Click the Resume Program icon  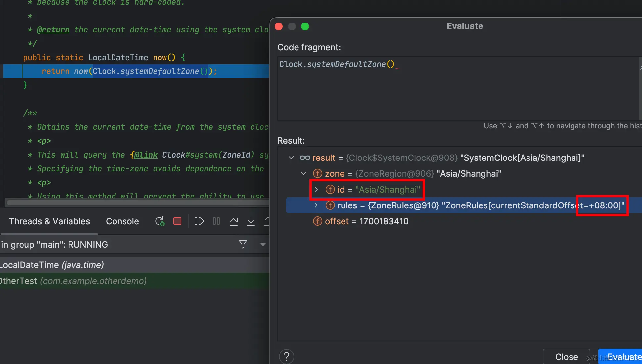click(x=199, y=221)
